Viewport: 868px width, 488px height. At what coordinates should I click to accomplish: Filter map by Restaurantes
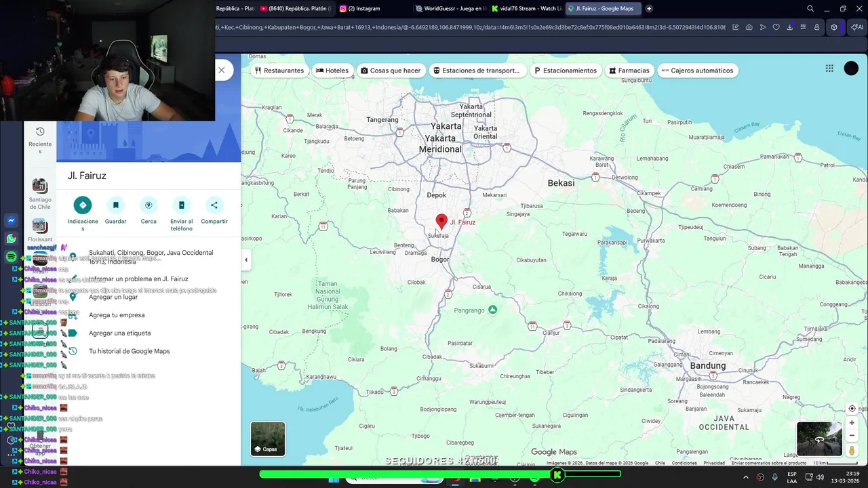[x=279, y=70]
